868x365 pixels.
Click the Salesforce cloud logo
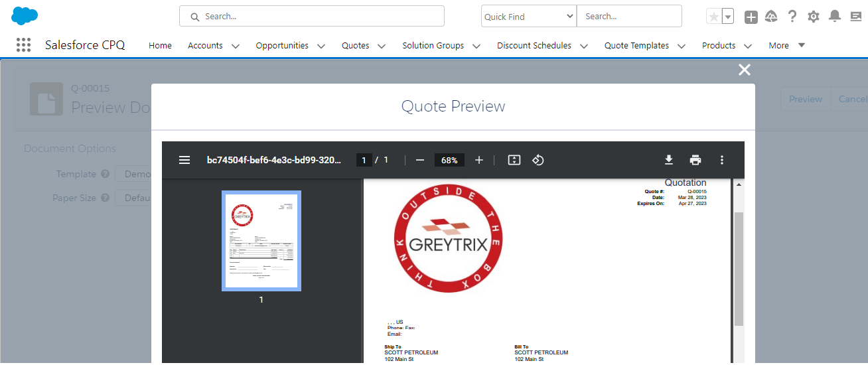pyautogui.click(x=25, y=15)
